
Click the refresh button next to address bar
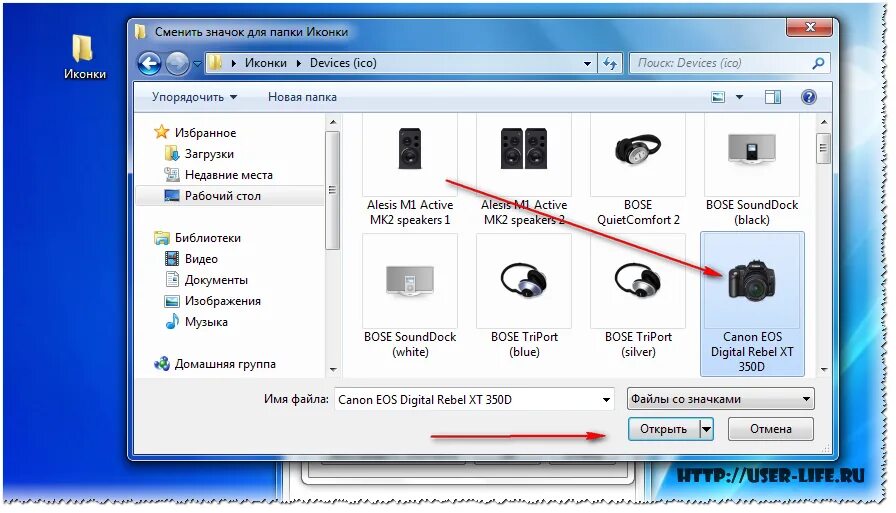(x=610, y=63)
